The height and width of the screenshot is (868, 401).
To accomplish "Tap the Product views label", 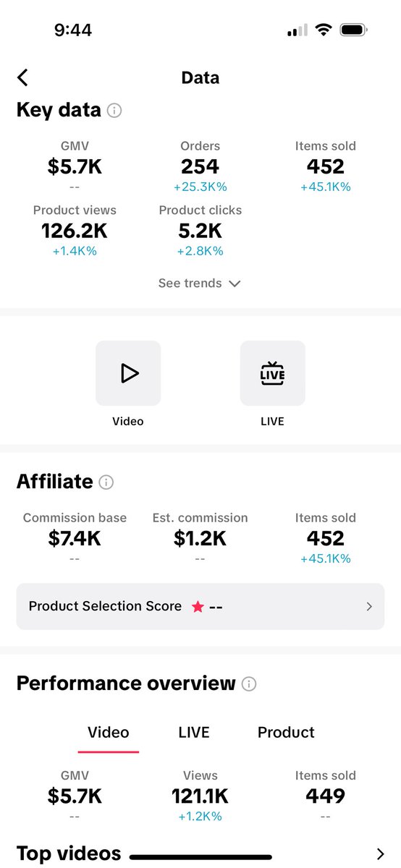I will [x=75, y=210].
